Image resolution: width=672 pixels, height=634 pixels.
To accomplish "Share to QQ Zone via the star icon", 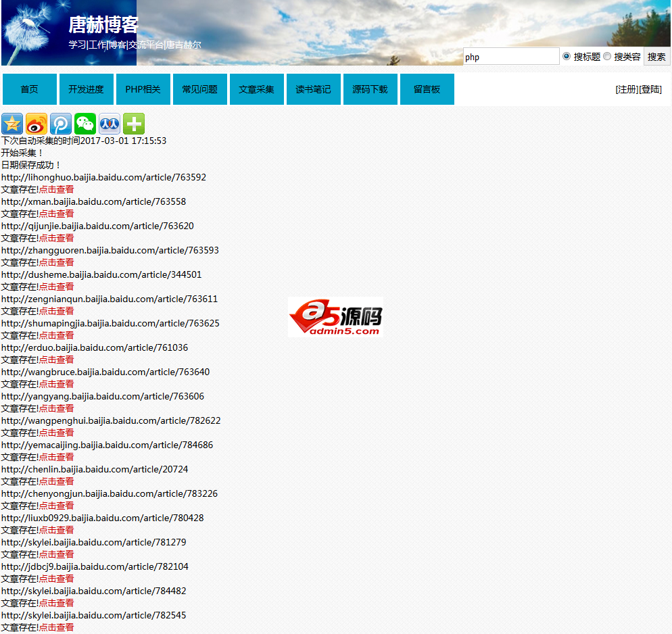I will [12, 124].
